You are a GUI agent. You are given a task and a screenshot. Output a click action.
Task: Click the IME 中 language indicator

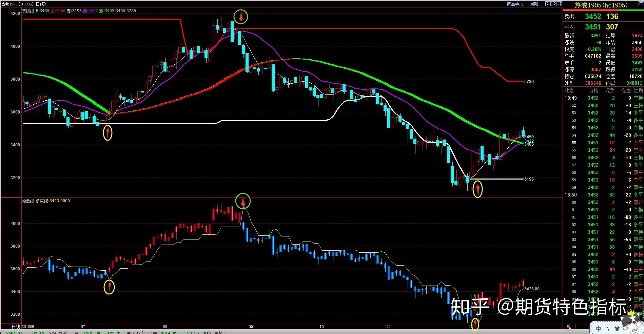598,329
